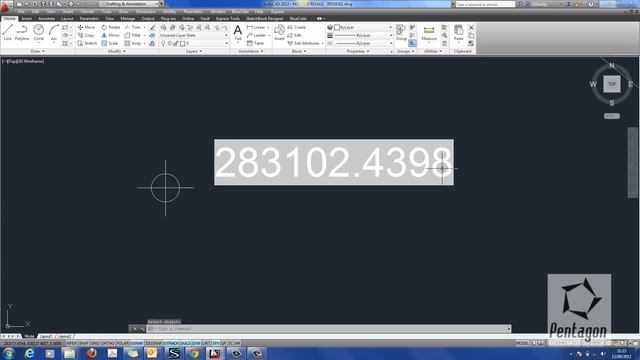Click the Create block tool

297,27
